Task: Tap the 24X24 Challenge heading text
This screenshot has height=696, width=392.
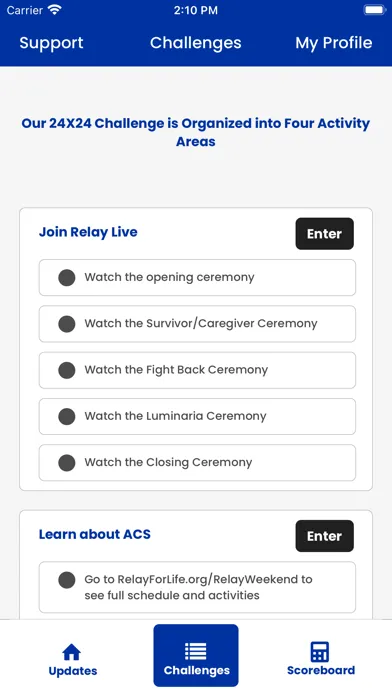Action: point(196,132)
